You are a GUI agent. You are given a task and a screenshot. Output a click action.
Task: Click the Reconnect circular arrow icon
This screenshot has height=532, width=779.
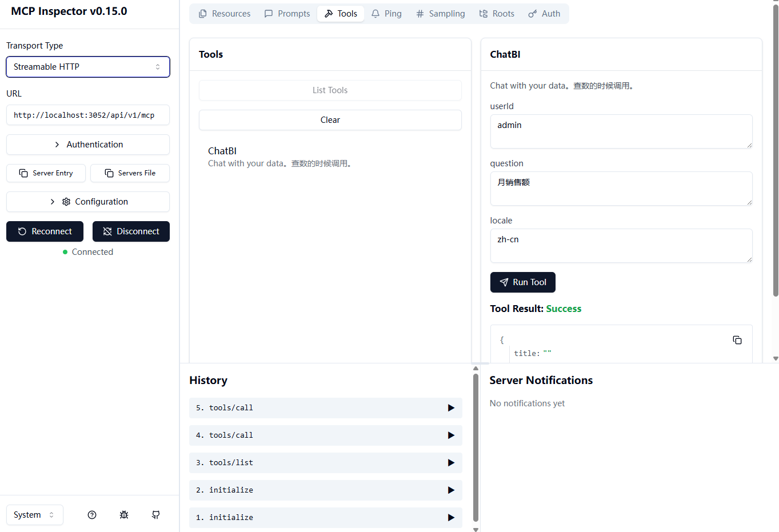pyautogui.click(x=22, y=231)
